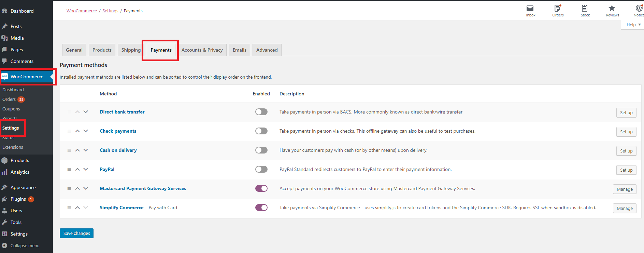Click the WooCommerce logo icon in sidebar
644x253 pixels.
pyautogui.click(x=5, y=77)
